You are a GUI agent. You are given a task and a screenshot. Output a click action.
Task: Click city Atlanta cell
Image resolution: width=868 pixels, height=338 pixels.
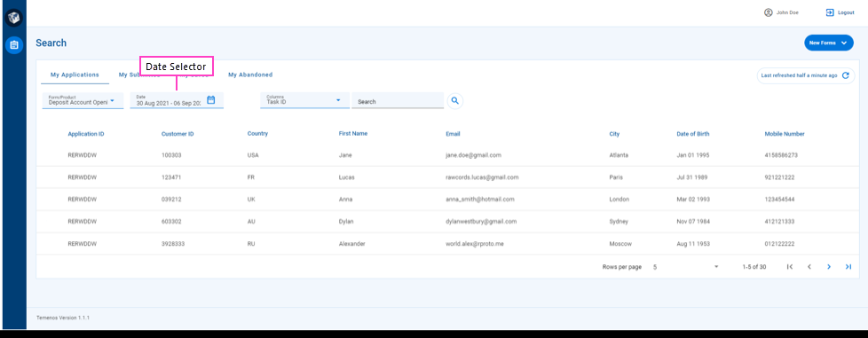(619, 155)
